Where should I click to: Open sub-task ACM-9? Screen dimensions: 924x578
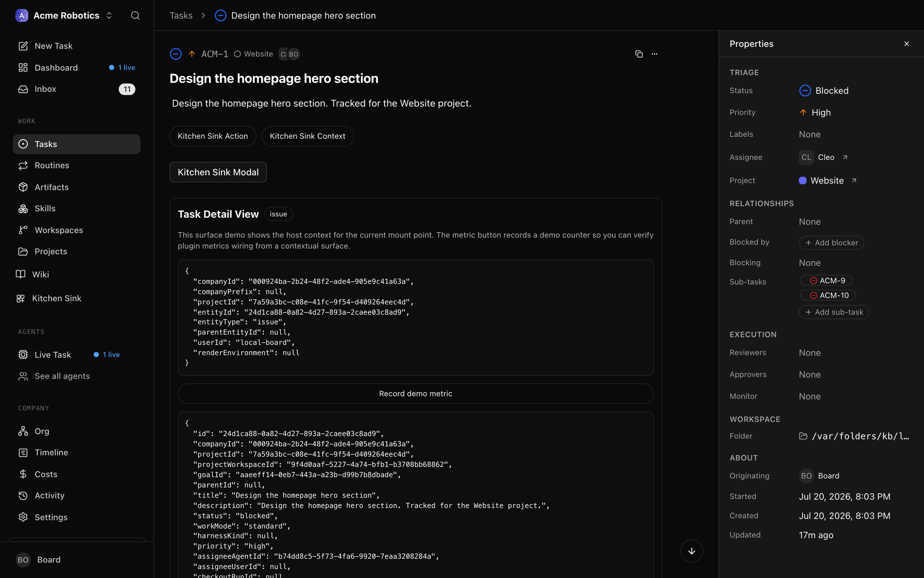click(x=827, y=281)
